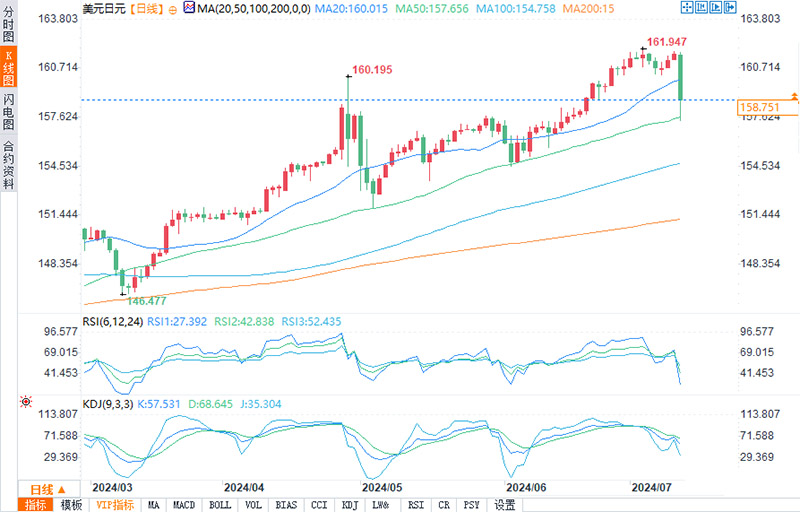Select the MACD indicator tab
This screenshot has width=800, height=512.
184,505
